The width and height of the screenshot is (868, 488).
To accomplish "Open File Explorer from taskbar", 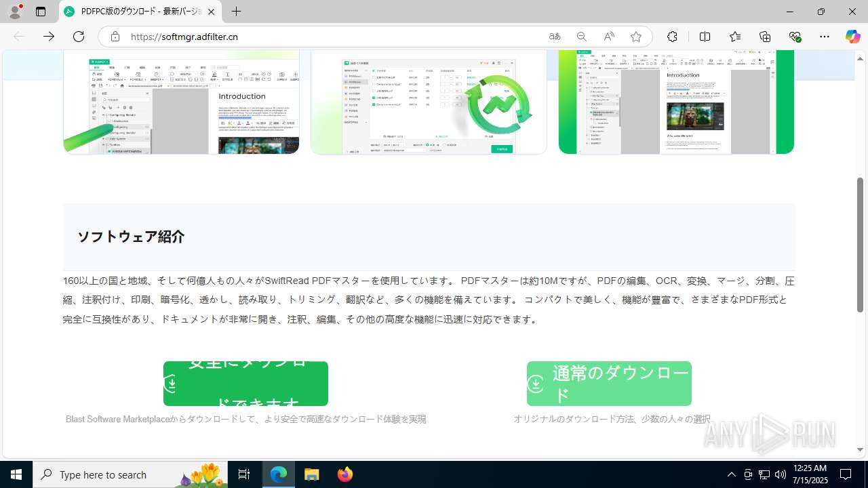I will (x=311, y=474).
